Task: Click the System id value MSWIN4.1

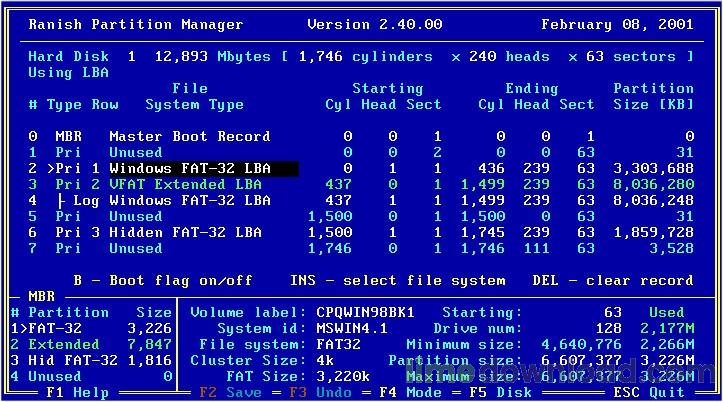Action: 352,329
